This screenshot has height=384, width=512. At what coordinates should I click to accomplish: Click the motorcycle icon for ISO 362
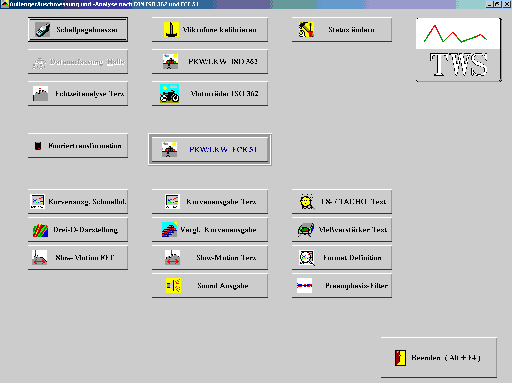[169, 94]
